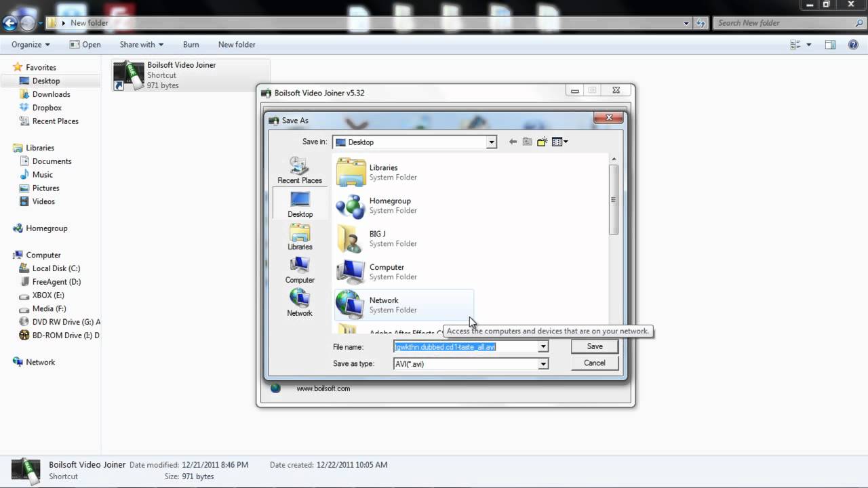Select Homegroup system folder in file list
Viewport: 868px width, 488px height.
pyautogui.click(x=404, y=205)
